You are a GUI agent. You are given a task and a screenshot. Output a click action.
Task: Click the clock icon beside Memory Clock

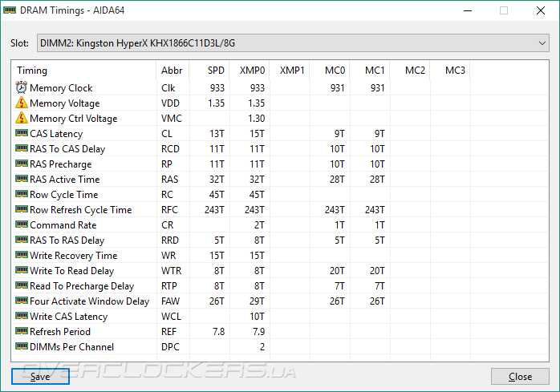click(21, 88)
